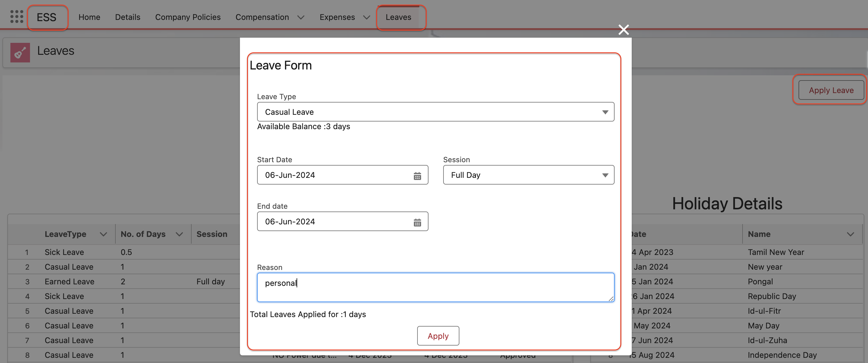Click into the Reason text area

(435, 287)
